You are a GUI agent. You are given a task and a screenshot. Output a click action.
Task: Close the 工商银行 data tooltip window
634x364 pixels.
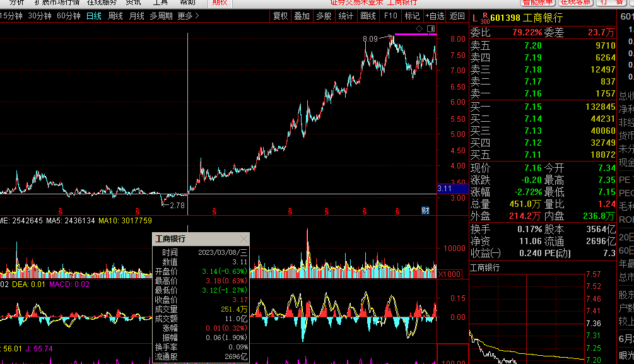tap(244, 239)
